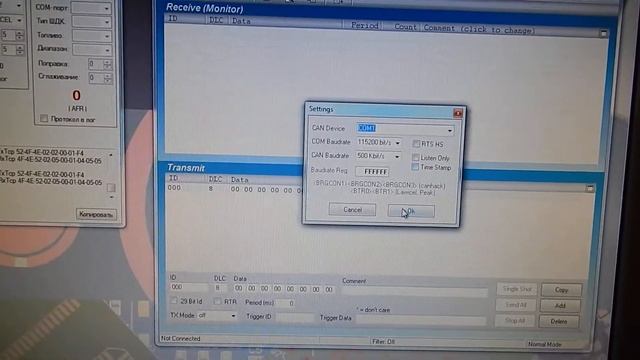Open the TX Mode dropdown

(233, 316)
